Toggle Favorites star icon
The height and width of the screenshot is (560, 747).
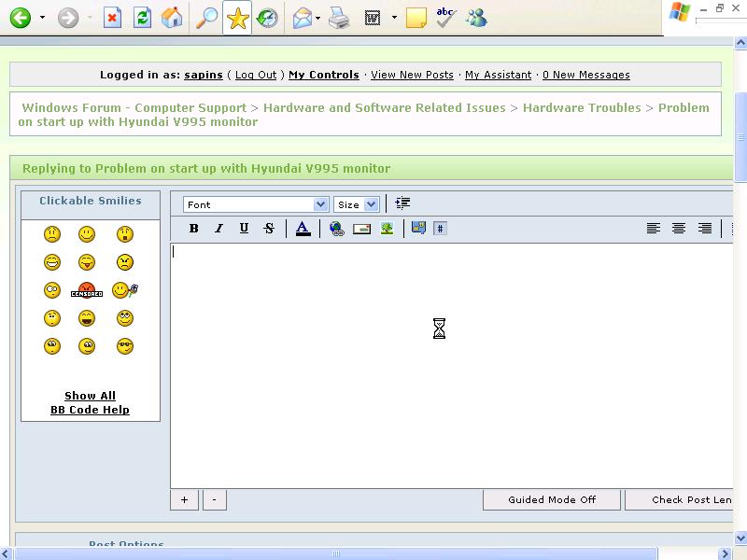tap(237, 18)
